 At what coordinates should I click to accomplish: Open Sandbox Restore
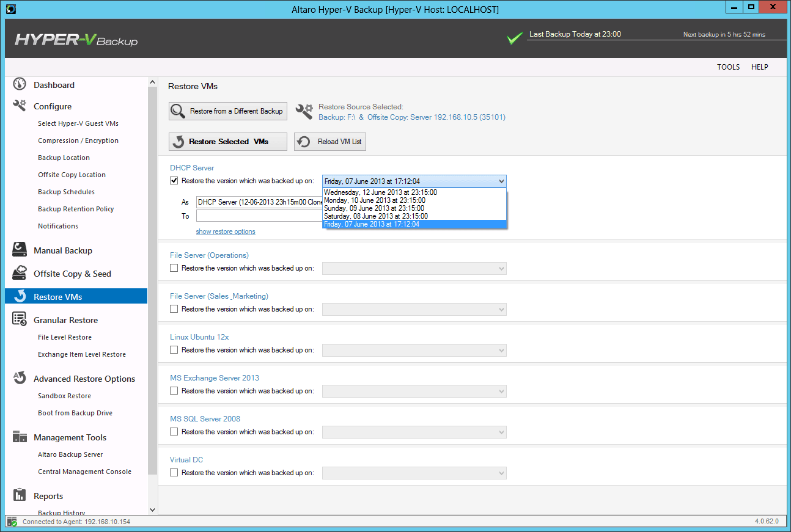tap(65, 396)
